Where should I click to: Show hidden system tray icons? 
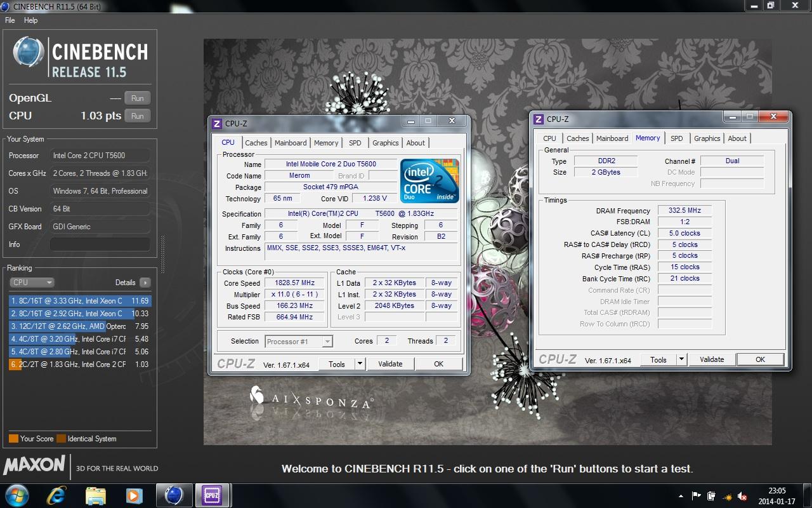682,496
